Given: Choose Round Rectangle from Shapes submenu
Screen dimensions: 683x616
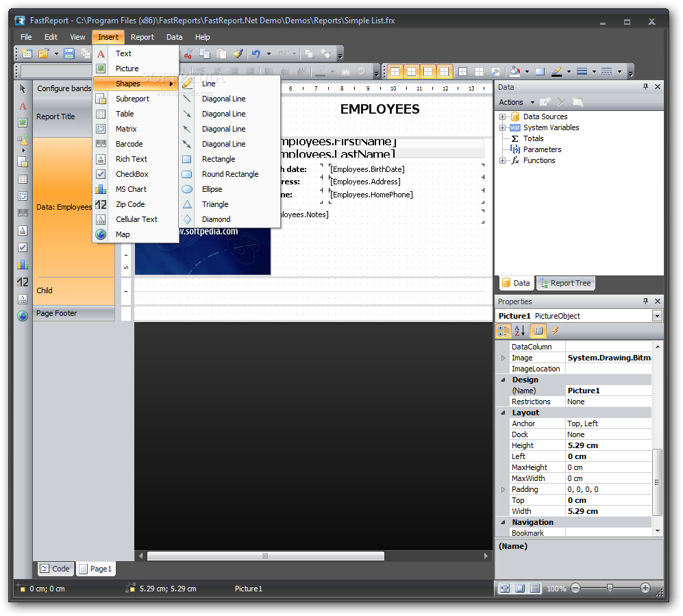Looking at the screenshot, I should pyautogui.click(x=230, y=174).
